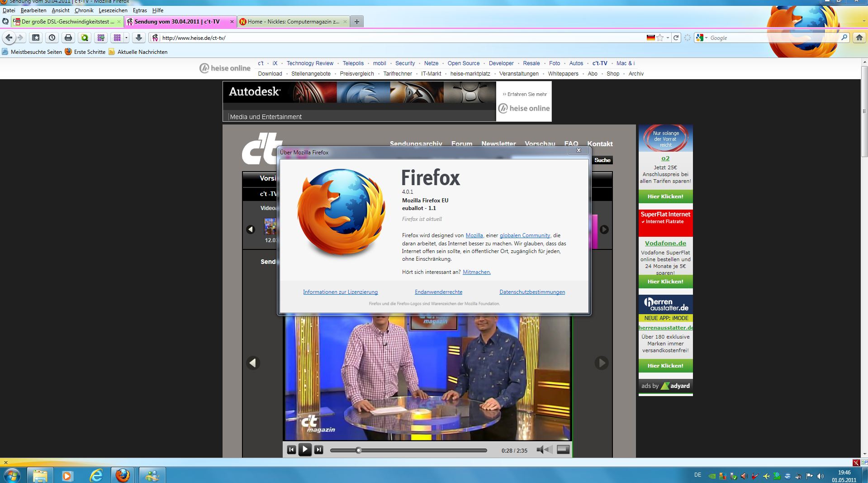Image resolution: width=868 pixels, height=483 pixels.
Task: Click the Forward navigation arrow
Action: point(20,38)
